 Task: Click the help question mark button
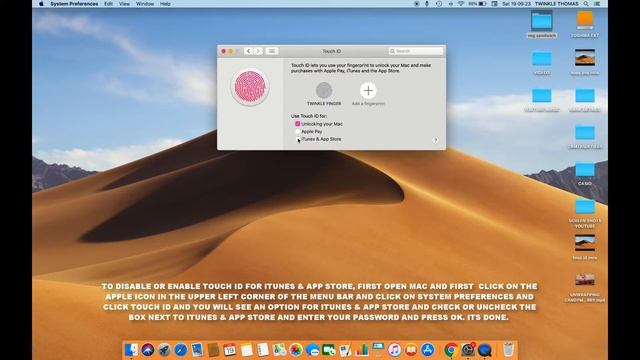(436, 140)
